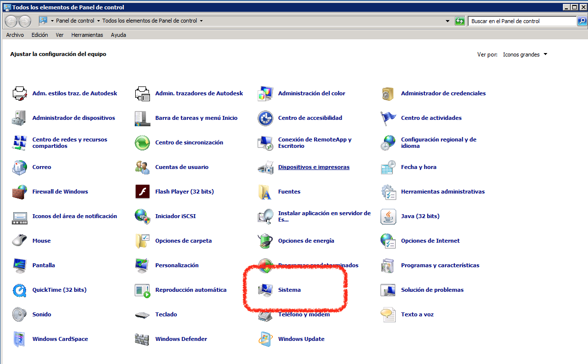Open the Teléfono y módem link
Image resolution: width=588 pixels, height=364 pixels.
coord(304,314)
